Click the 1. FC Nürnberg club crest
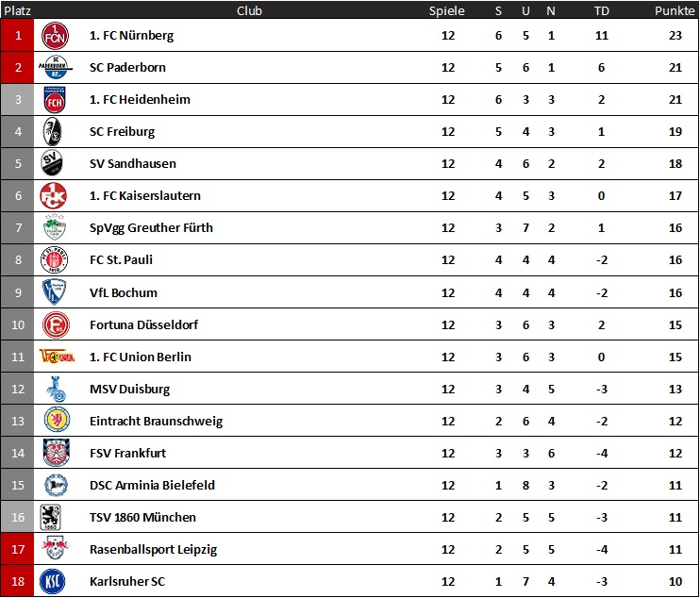 55,36
